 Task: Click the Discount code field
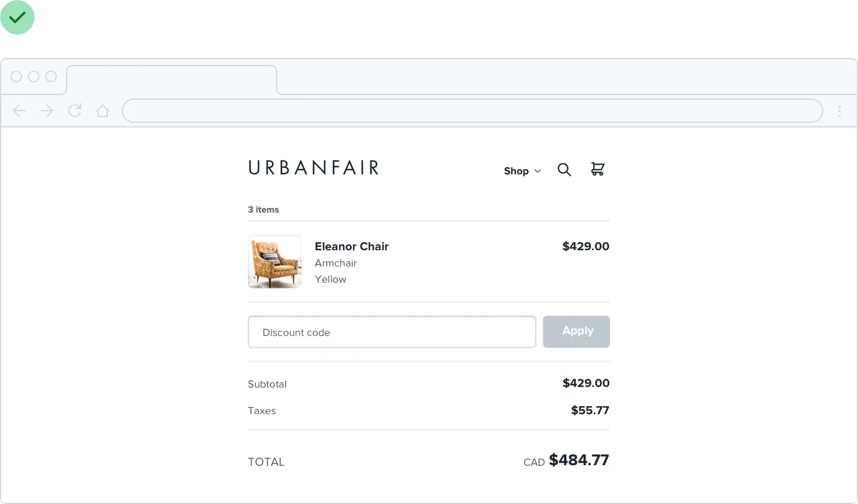(391, 332)
